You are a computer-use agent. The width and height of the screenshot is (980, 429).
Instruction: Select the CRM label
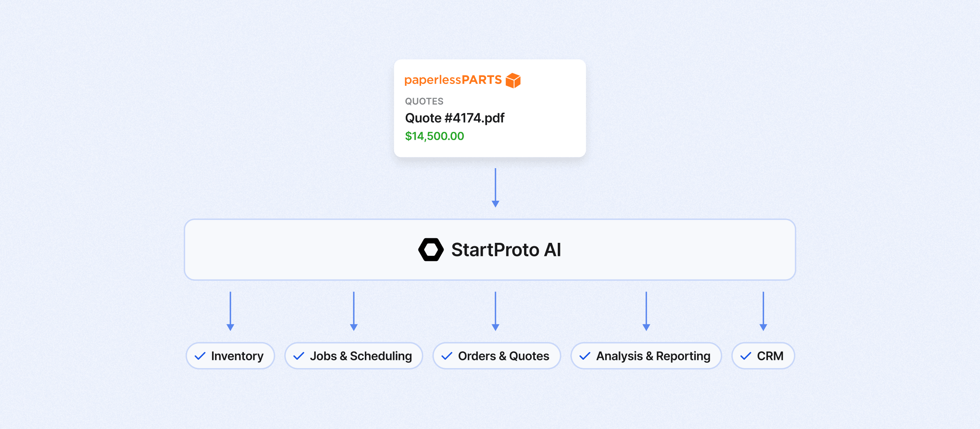click(770, 356)
